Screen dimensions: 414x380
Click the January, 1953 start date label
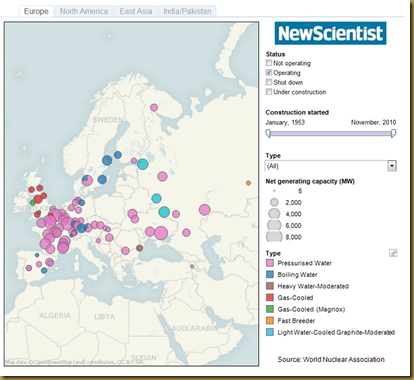point(285,122)
